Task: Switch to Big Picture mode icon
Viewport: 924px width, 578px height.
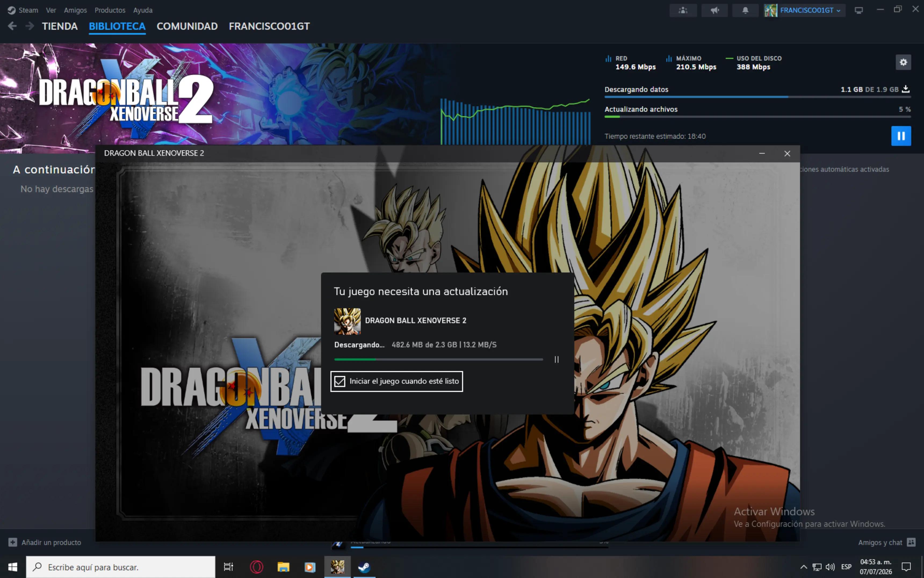Action: click(859, 10)
